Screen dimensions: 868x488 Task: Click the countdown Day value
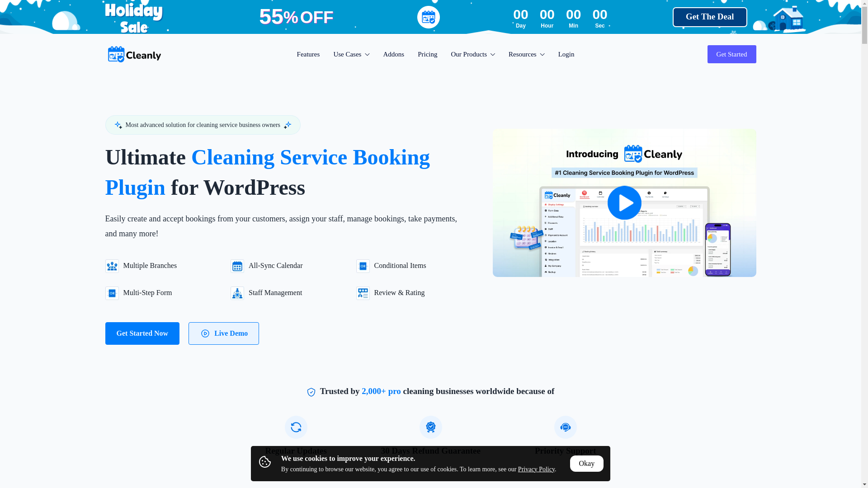pyautogui.click(x=520, y=15)
